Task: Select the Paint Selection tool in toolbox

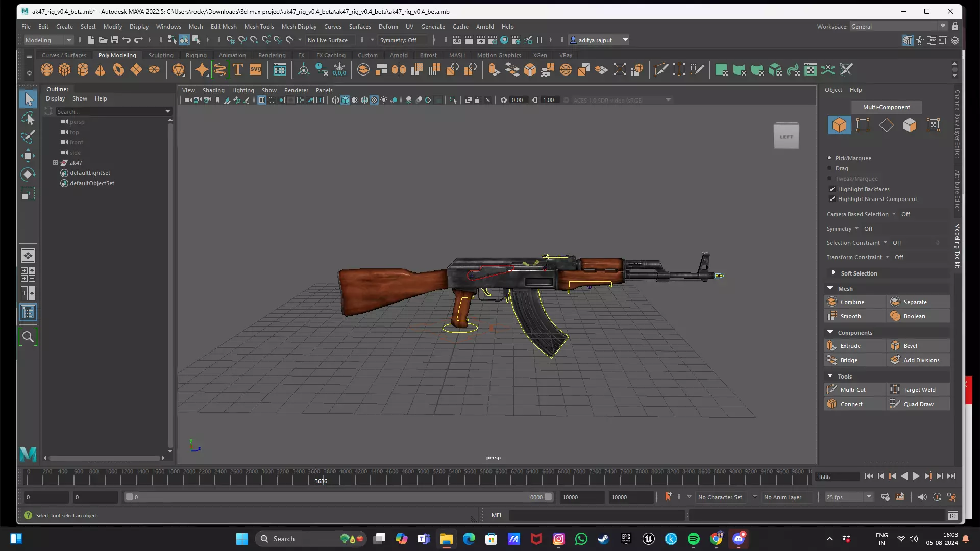Action: tap(28, 137)
